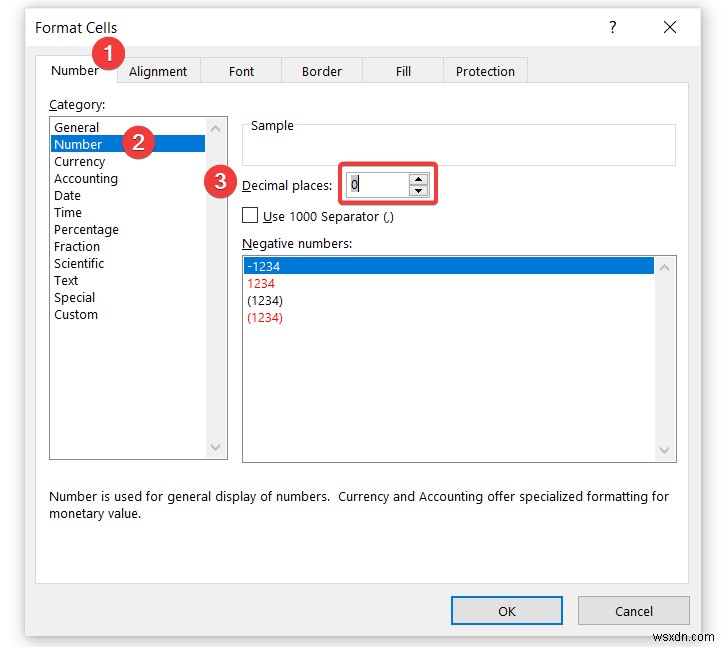Screen dimensions: 726x647
Task: Open the Protection tab
Action: pos(485,71)
